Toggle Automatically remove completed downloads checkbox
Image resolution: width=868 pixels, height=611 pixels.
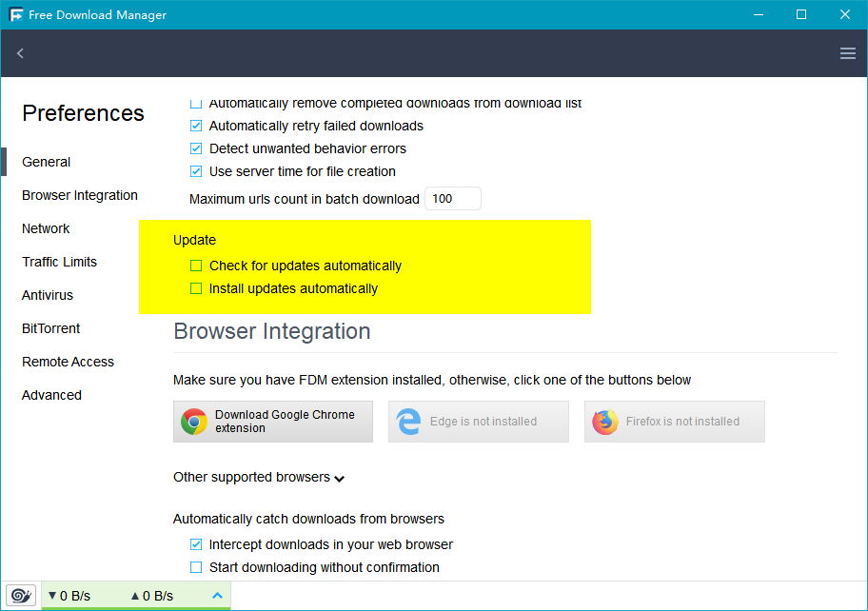196,104
